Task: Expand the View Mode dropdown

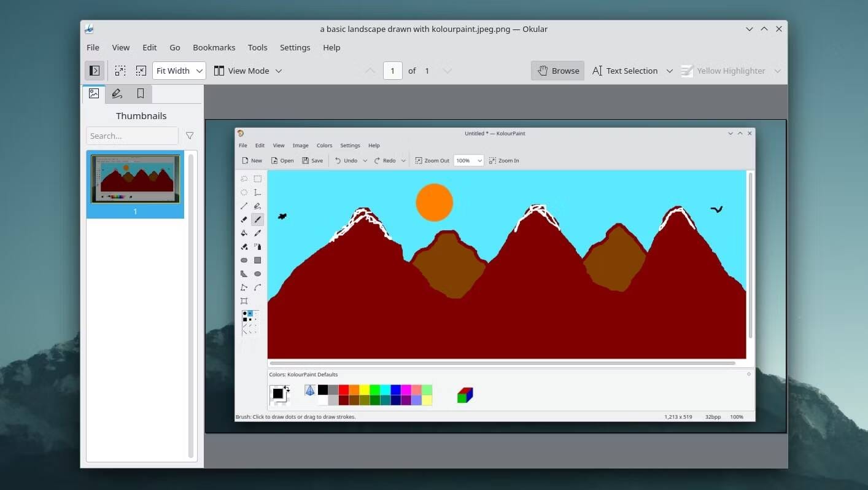Action: point(248,71)
